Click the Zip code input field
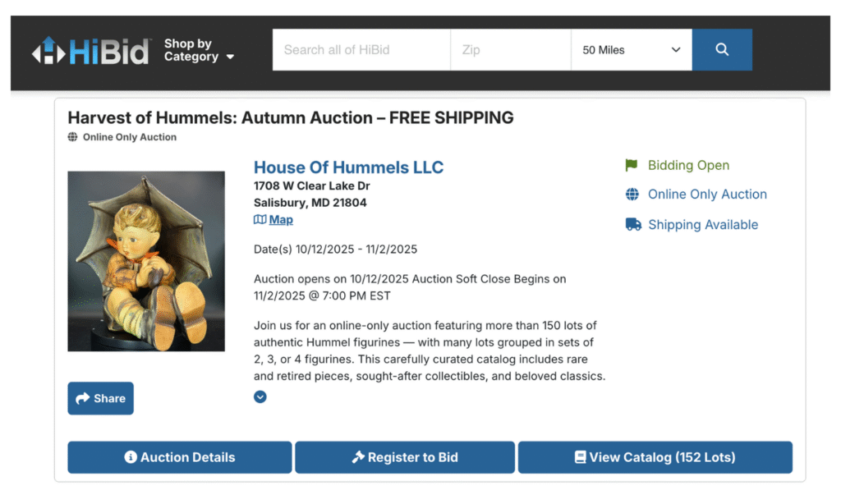Viewport: 841px width, 504px height. (510, 50)
